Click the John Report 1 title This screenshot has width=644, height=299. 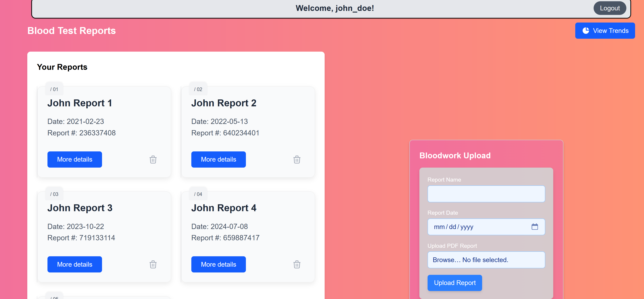point(79,103)
